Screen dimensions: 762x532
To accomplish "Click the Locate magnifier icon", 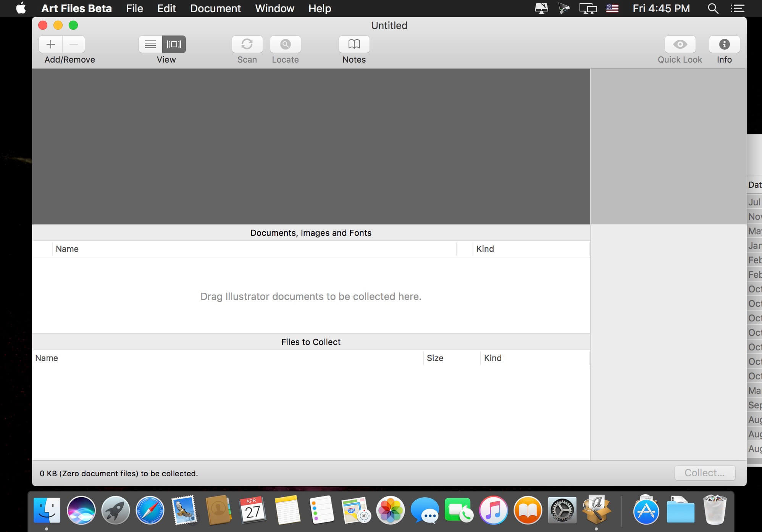I will pyautogui.click(x=285, y=44).
